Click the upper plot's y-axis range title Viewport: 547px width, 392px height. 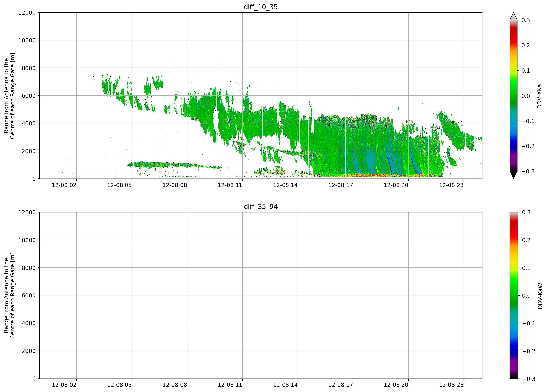pyautogui.click(x=9, y=96)
